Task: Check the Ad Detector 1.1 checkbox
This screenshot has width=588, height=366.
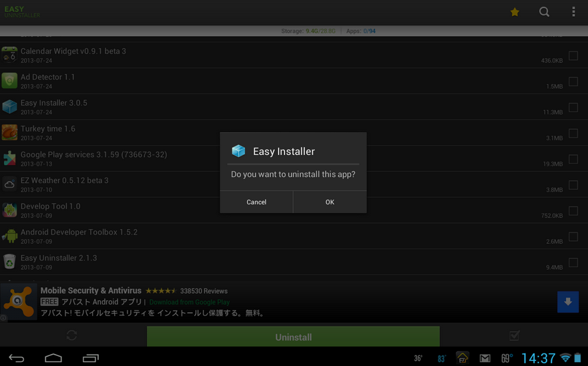Action: click(x=573, y=81)
